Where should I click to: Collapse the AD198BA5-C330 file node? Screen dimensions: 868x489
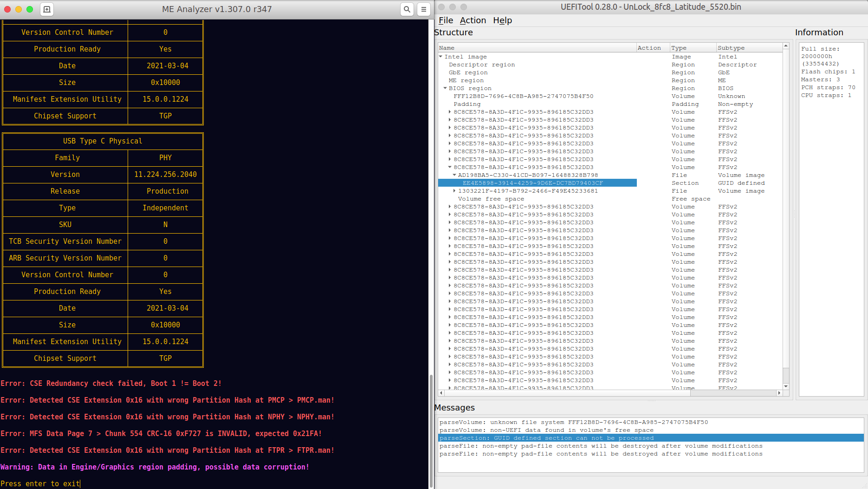click(454, 175)
